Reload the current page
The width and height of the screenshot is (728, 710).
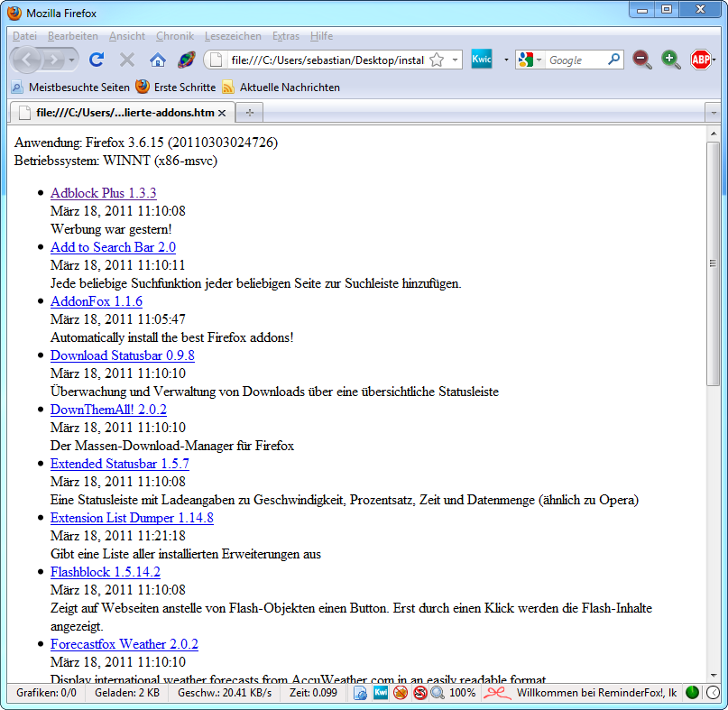pyautogui.click(x=97, y=60)
